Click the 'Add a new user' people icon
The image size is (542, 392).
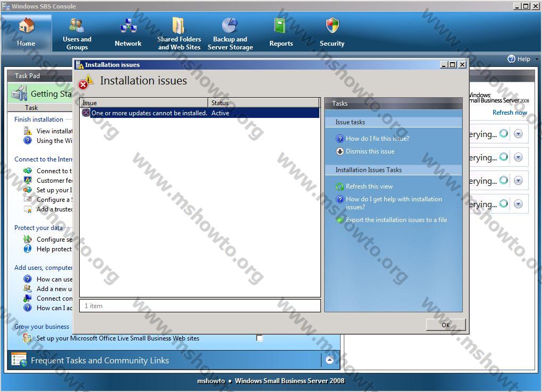(x=28, y=288)
